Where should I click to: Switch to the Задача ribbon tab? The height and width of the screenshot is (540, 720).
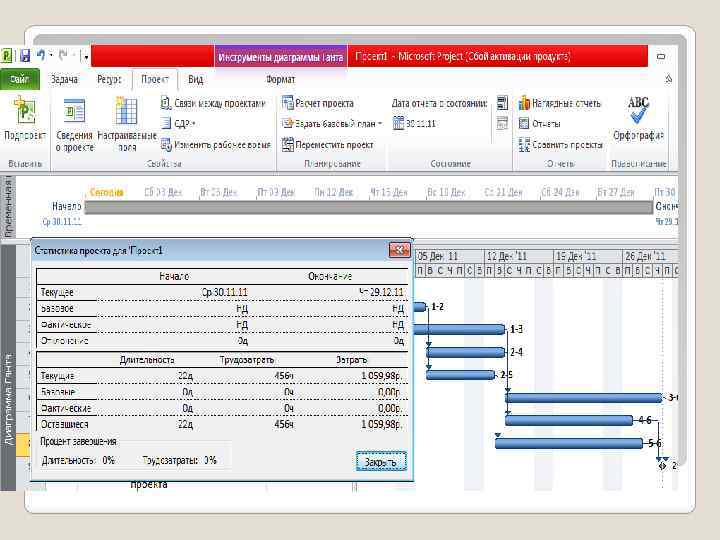(64, 79)
